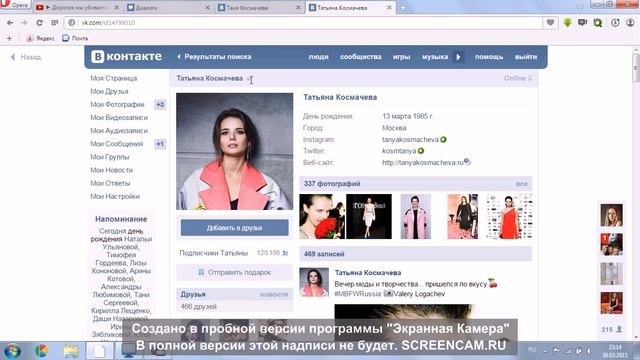Screen dimensions: 640x360
Task: Switch to the YouTube tab
Action: coord(77,7)
